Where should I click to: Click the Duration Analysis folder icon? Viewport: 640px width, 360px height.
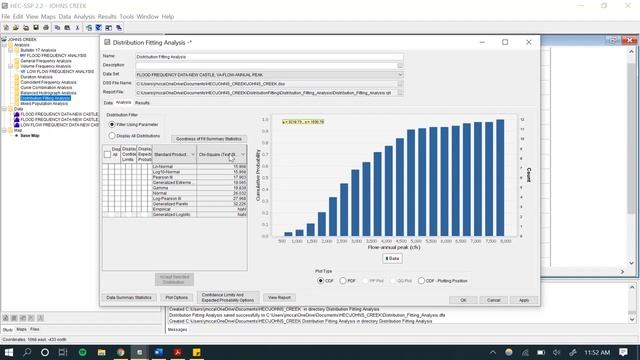(x=17, y=77)
